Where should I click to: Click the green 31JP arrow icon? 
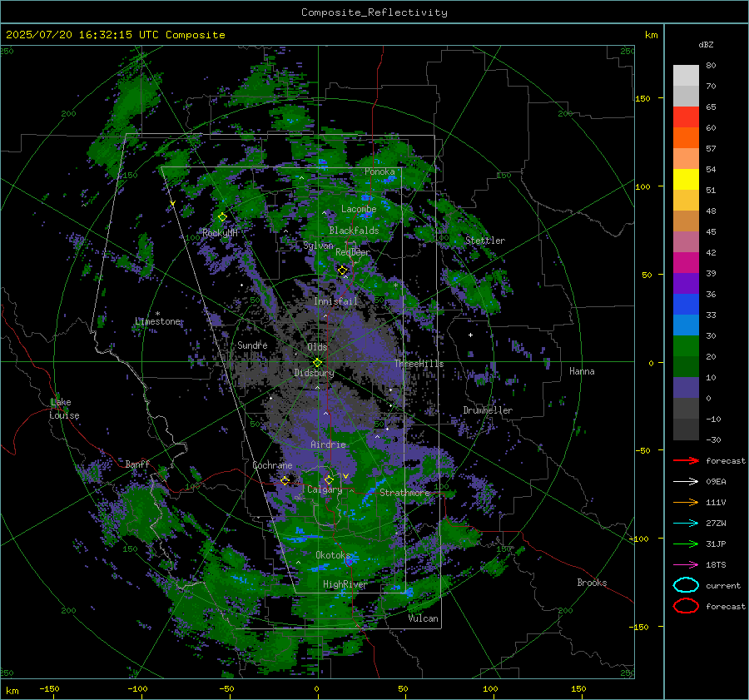coord(686,544)
